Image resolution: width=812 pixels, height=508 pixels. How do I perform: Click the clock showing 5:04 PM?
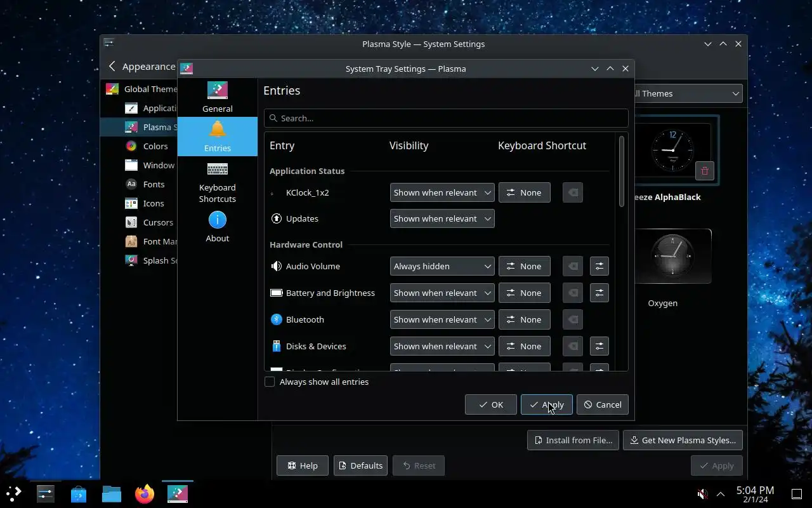(x=755, y=494)
